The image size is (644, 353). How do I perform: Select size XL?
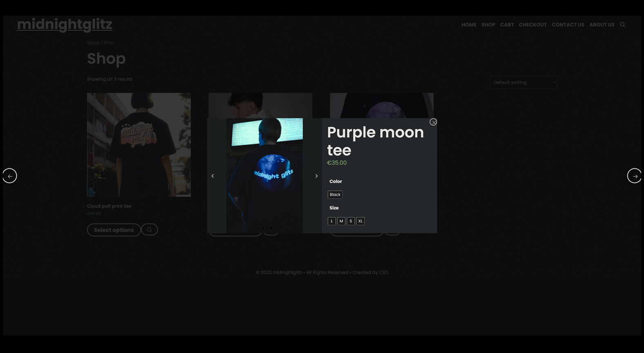tap(360, 221)
